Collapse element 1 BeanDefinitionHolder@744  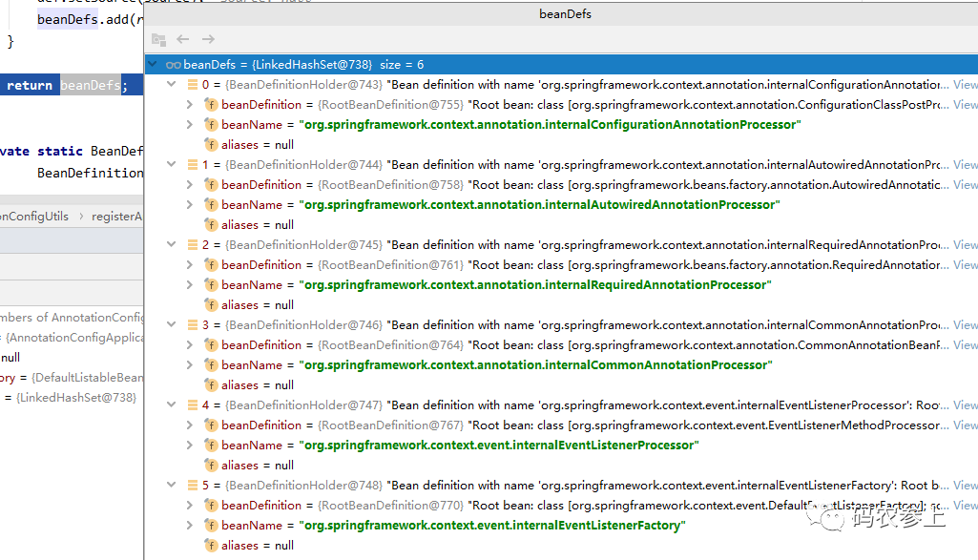pyautogui.click(x=172, y=165)
